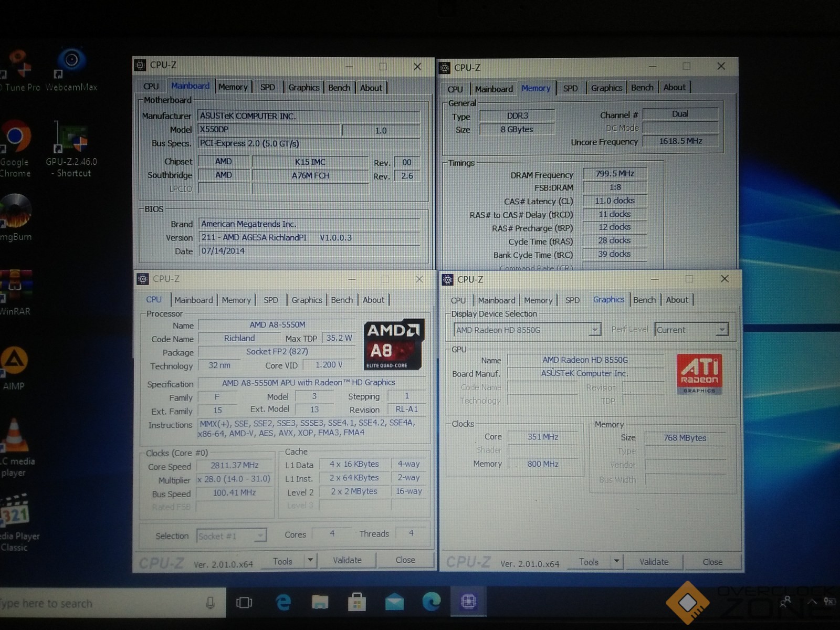The width and height of the screenshot is (840, 630).
Task: Switch to Memory tab in Mainboard window
Action: 233,87
